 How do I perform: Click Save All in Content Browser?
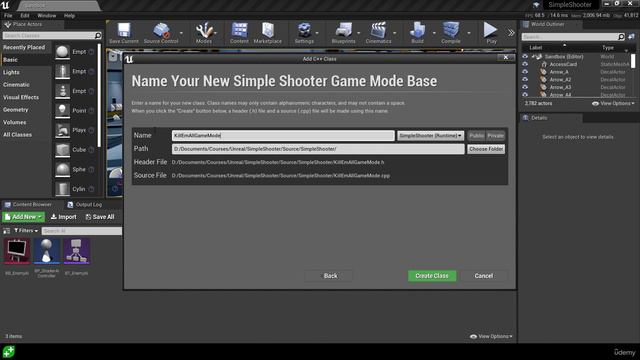[x=100, y=217]
